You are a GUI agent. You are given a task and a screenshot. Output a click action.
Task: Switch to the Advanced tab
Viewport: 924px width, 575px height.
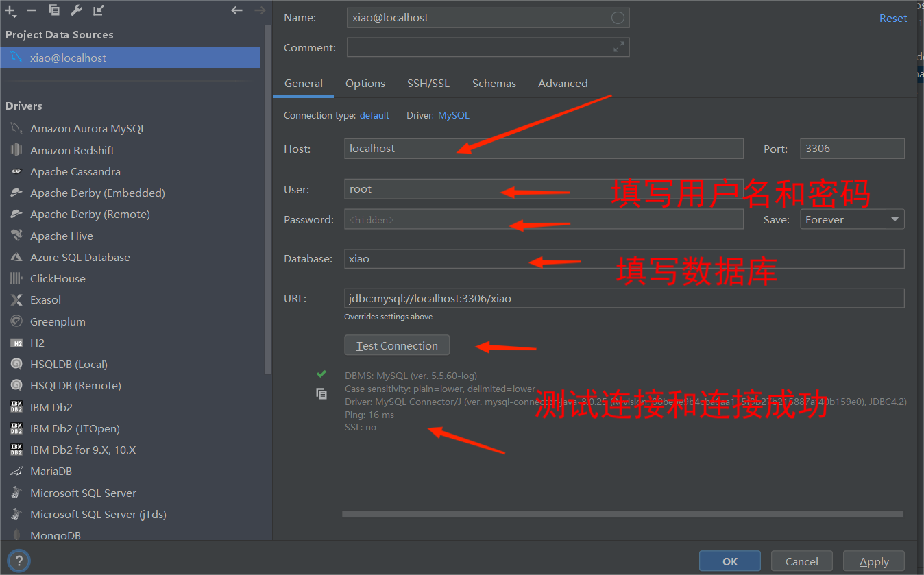563,83
